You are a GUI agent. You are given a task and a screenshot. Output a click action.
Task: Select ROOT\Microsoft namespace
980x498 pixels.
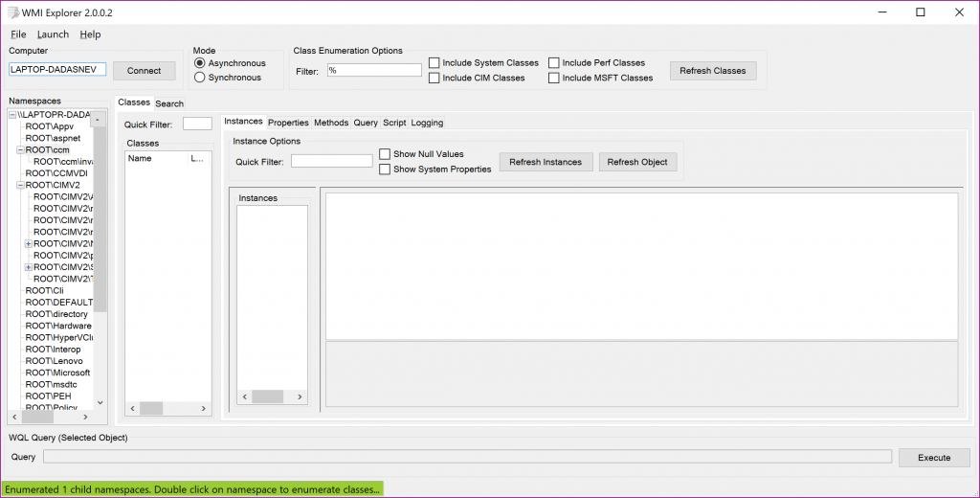[57, 373]
